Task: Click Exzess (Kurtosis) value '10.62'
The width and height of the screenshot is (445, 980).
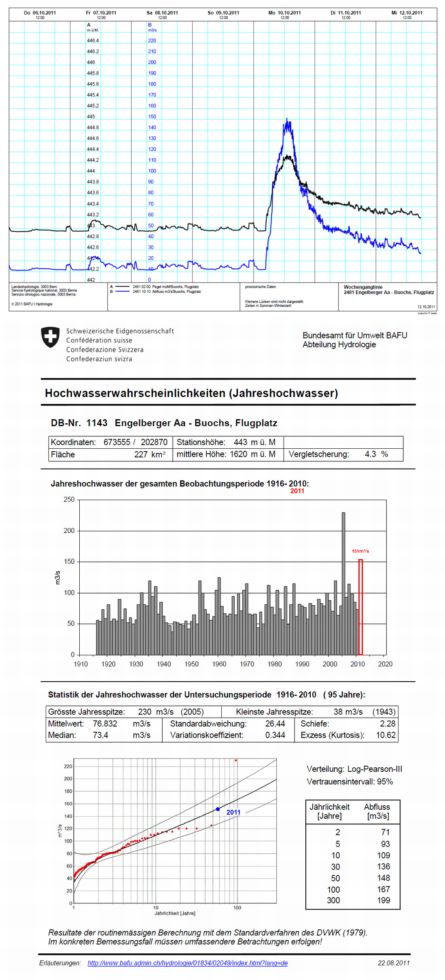Action: tap(386, 735)
